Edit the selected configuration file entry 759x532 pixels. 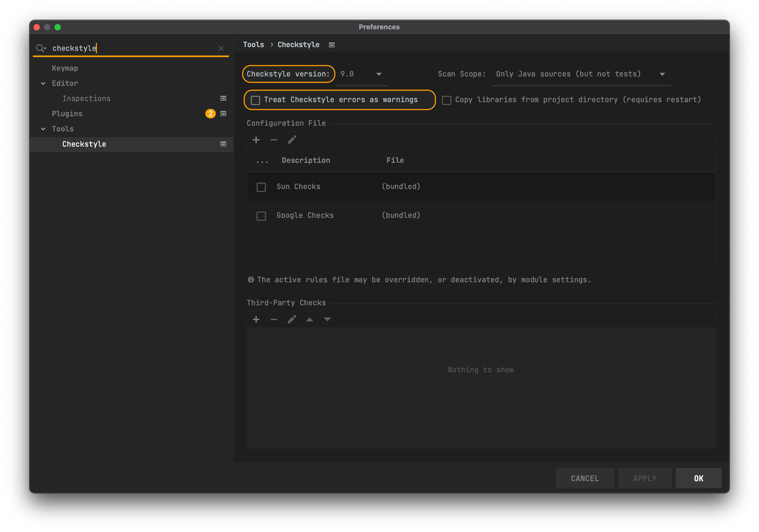(x=292, y=140)
